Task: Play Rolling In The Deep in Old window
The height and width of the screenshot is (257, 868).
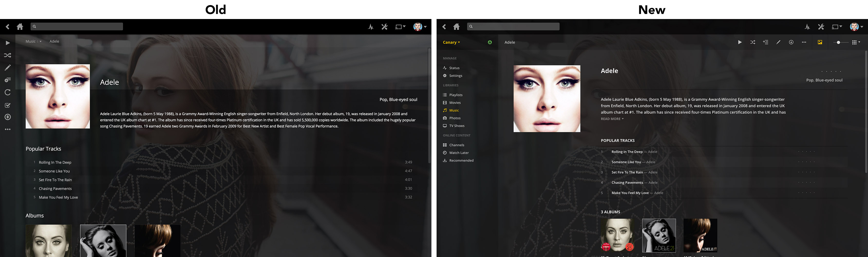Action: point(55,162)
